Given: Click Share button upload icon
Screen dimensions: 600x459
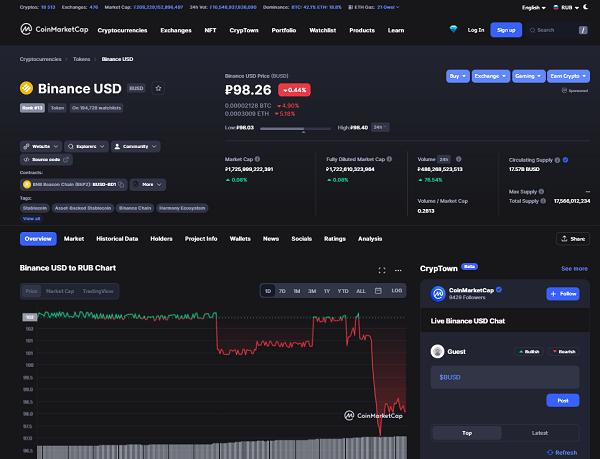Looking at the screenshot, I should point(564,238).
